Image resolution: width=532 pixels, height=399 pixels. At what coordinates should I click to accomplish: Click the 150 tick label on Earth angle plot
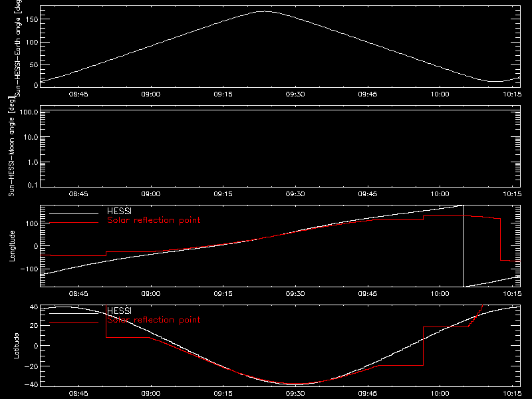point(31,19)
